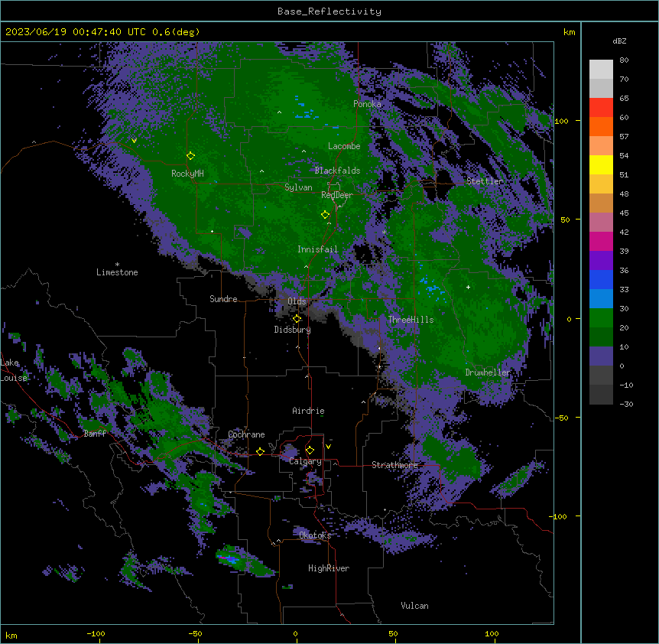The width and height of the screenshot is (659, 644).
Task: Click the yellow diamond marker below RedDeer
Action: [x=325, y=214]
